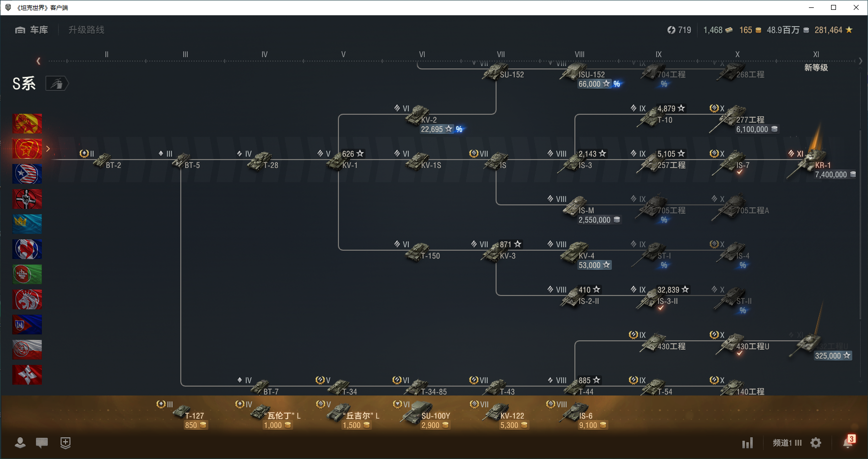
Task: Toggle the vehicle type filter next to S系
Action: click(57, 84)
